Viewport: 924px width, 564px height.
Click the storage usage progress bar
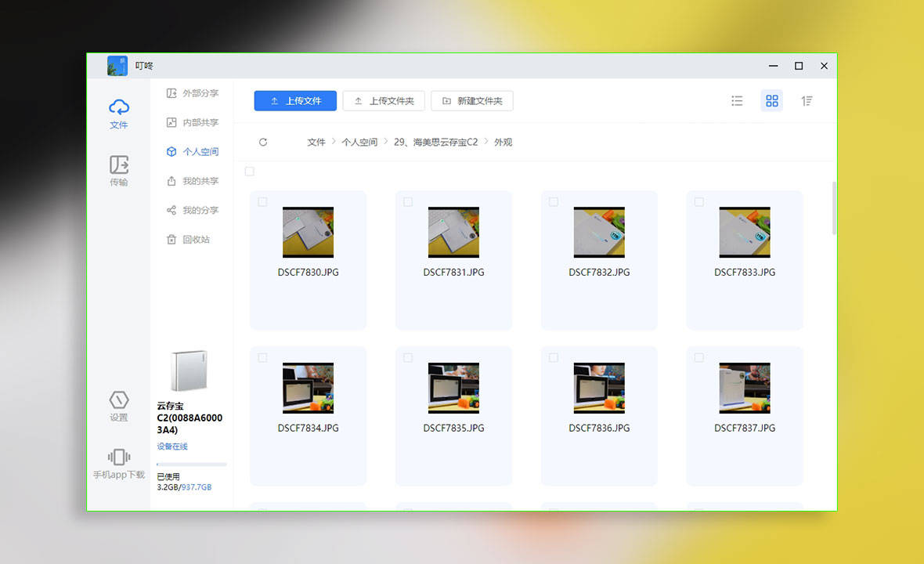[x=191, y=465]
